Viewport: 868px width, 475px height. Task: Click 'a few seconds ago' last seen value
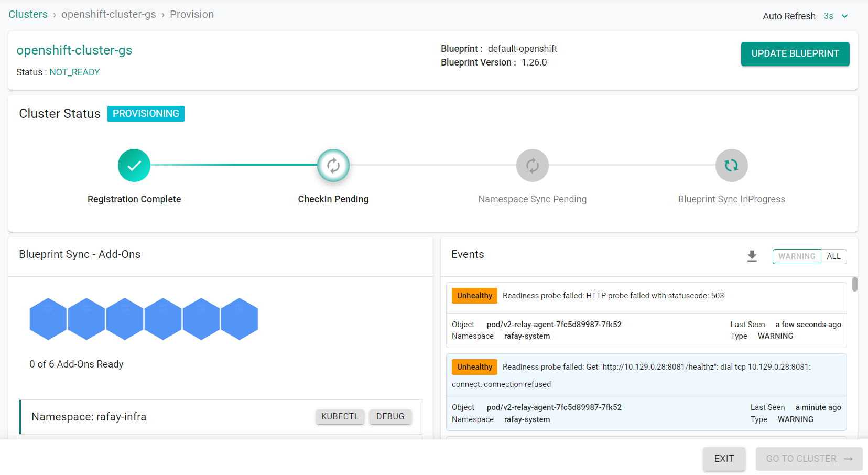808,325
